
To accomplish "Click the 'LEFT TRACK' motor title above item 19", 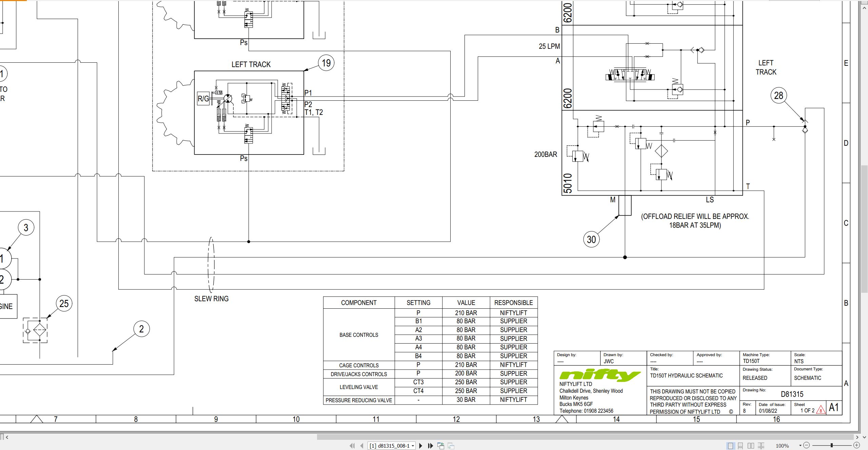I will pos(251,64).
